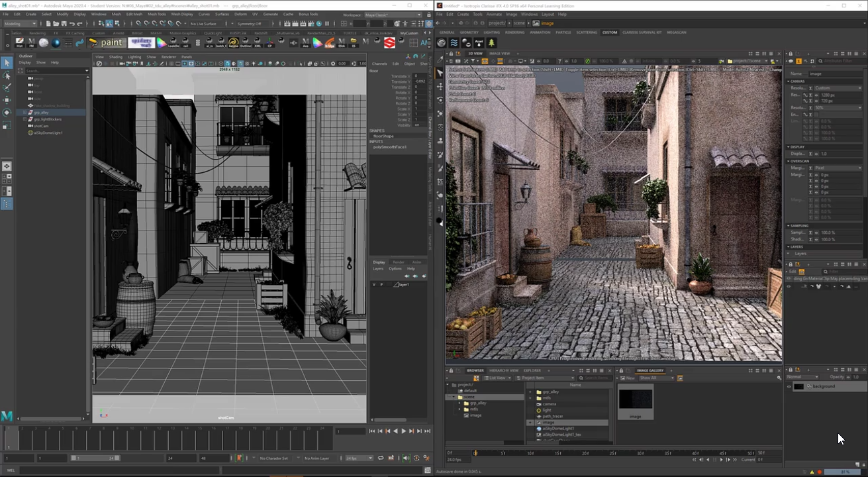
Task: Click the spiders web shelf icon in Maya
Action: (141, 42)
